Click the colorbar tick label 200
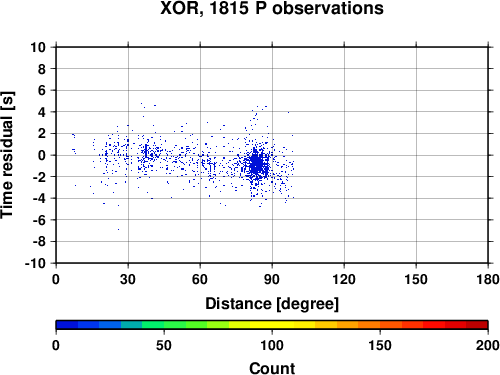 pos(488,345)
